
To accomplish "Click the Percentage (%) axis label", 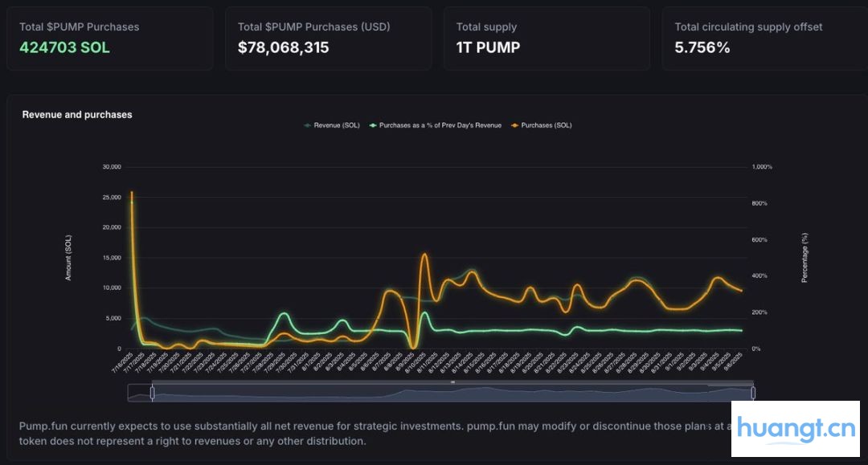I will tap(805, 257).
